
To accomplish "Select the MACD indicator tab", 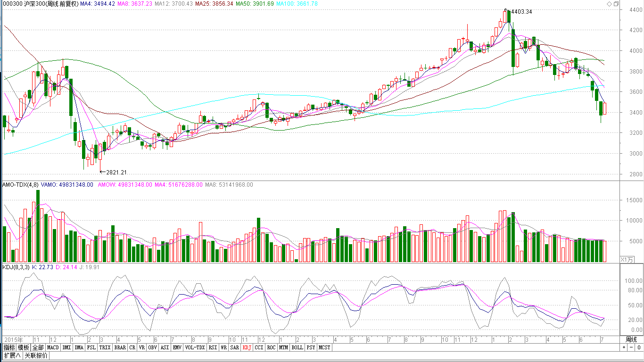I will [x=53, y=347].
